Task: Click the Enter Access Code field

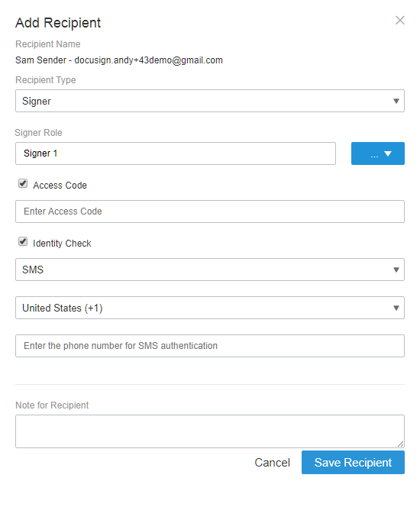Action: click(210, 212)
